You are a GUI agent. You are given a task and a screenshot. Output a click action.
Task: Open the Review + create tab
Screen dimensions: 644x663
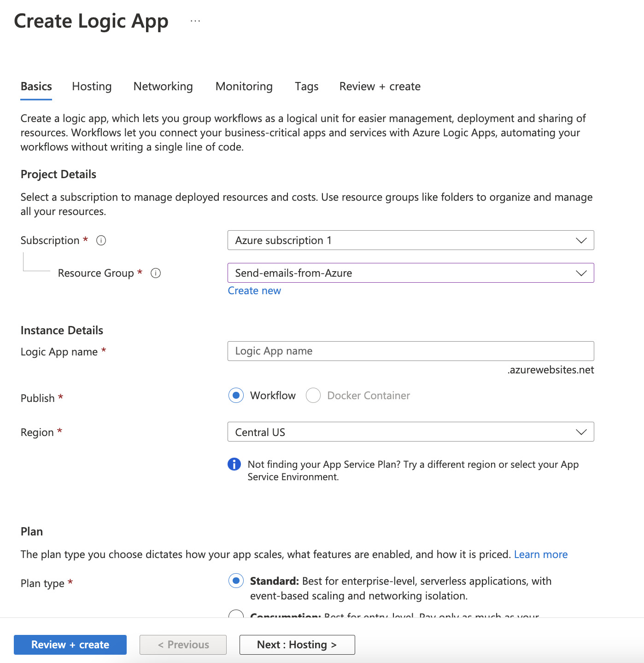tap(380, 87)
